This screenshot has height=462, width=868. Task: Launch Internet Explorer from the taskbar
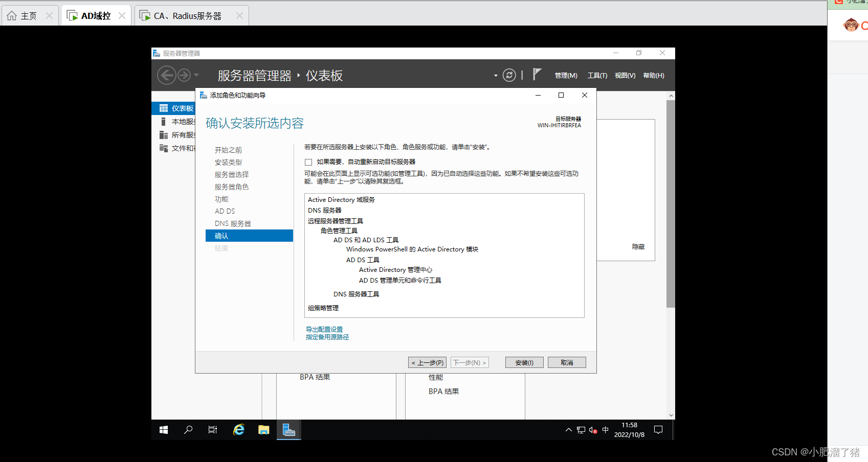coord(239,430)
